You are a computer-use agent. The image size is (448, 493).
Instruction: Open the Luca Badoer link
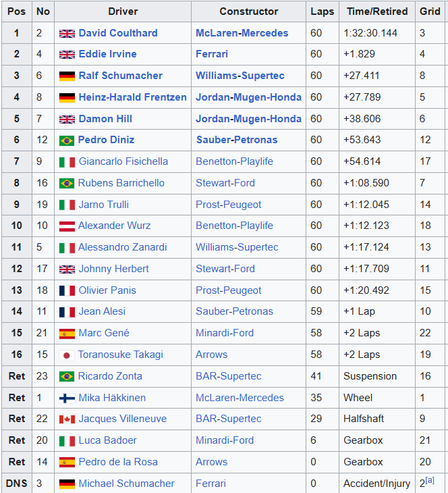[108, 440]
